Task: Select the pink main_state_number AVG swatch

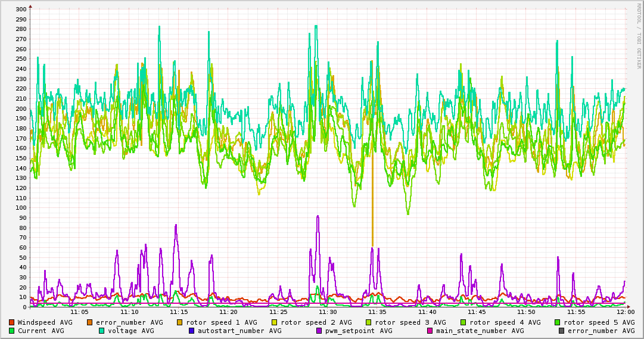Action: click(x=430, y=331)
